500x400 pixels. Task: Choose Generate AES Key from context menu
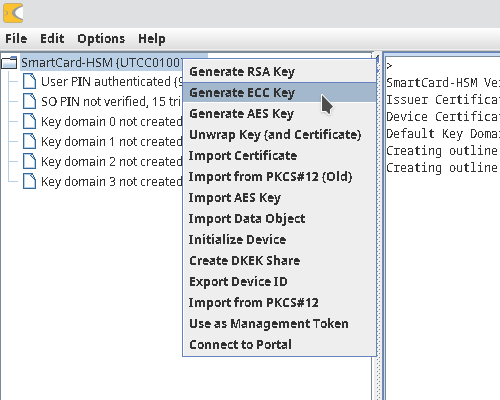[x=279, y=114]
